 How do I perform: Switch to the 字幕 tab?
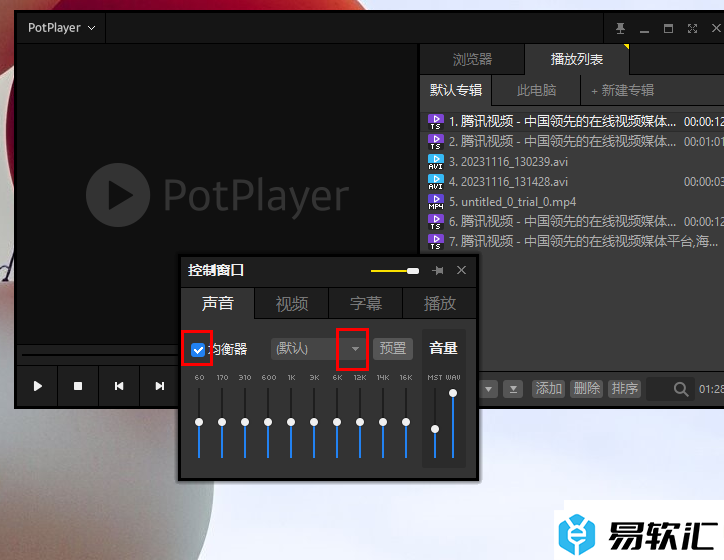pyautogui.click(x=366, y=303)
